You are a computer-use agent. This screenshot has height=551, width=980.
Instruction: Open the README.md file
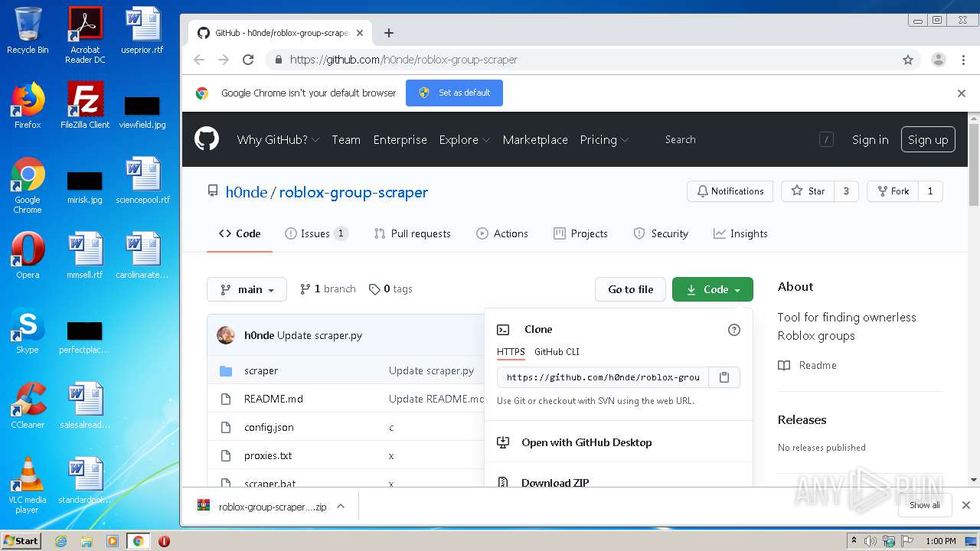[273, 399]
